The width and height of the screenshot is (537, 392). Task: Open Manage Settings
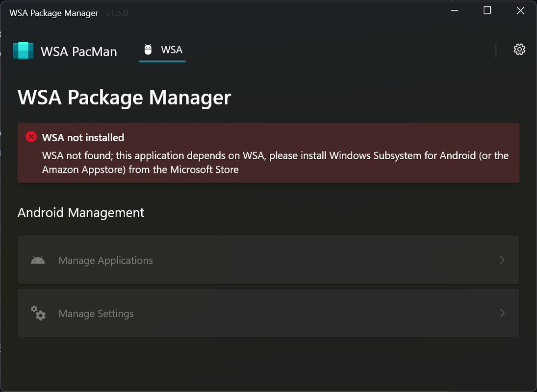[269, 313]
